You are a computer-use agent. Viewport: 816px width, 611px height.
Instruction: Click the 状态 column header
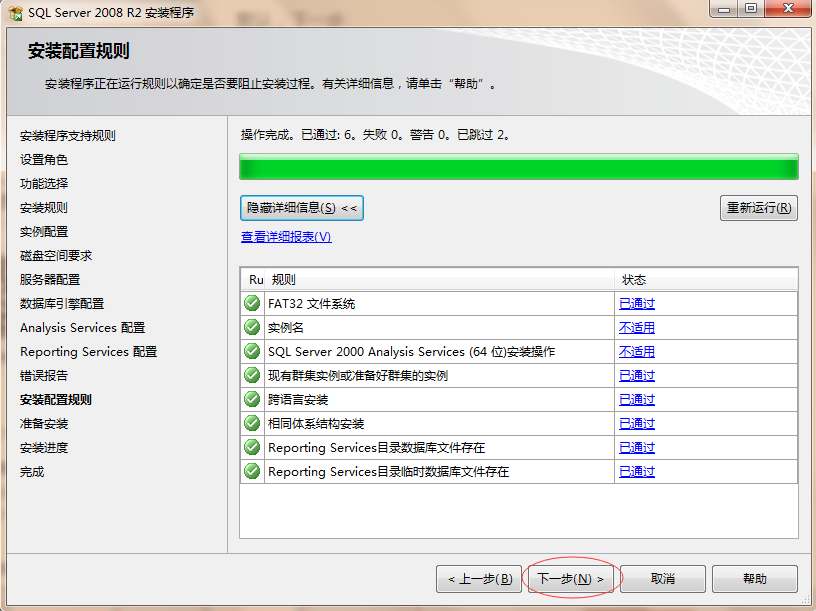[706, 280]
